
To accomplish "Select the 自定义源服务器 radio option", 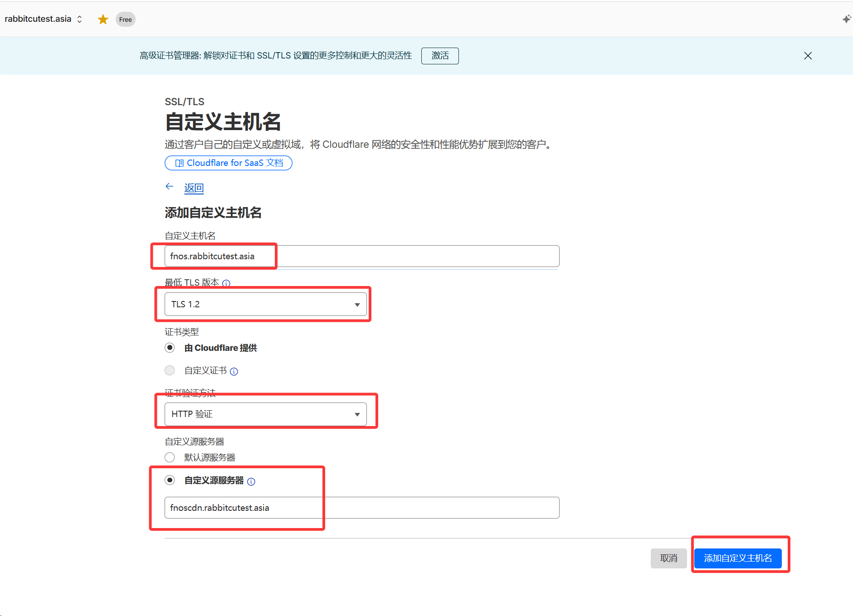I will pos(170,480).
